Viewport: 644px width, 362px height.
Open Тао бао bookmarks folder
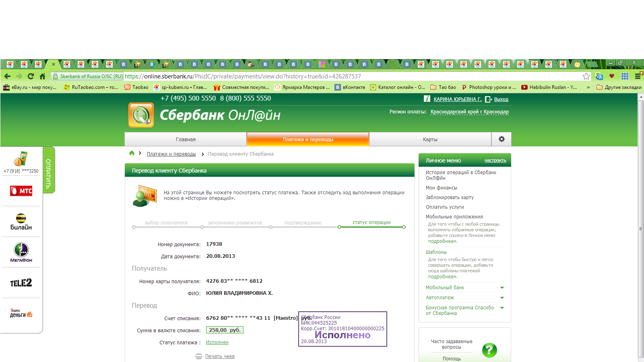443,87
